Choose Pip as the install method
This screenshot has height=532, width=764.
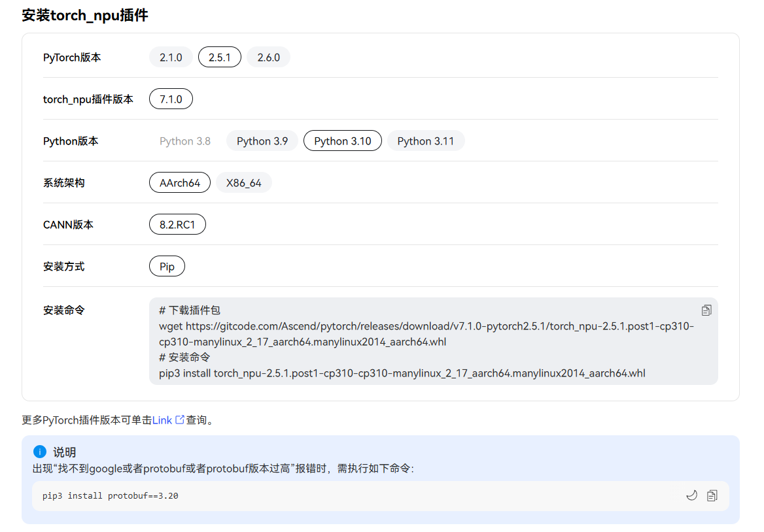(x=167, y=267)
